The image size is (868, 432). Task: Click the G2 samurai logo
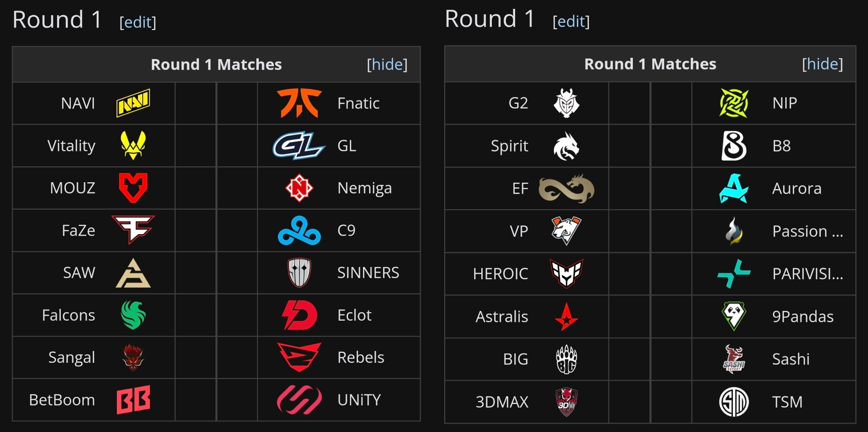[x=567, y=103]
